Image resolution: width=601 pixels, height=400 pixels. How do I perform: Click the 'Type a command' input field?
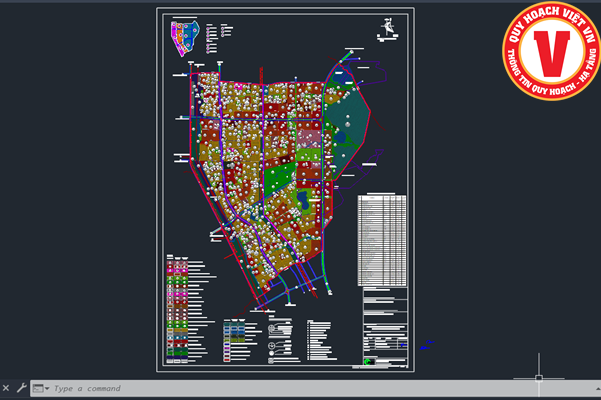[x=200, y=388]
